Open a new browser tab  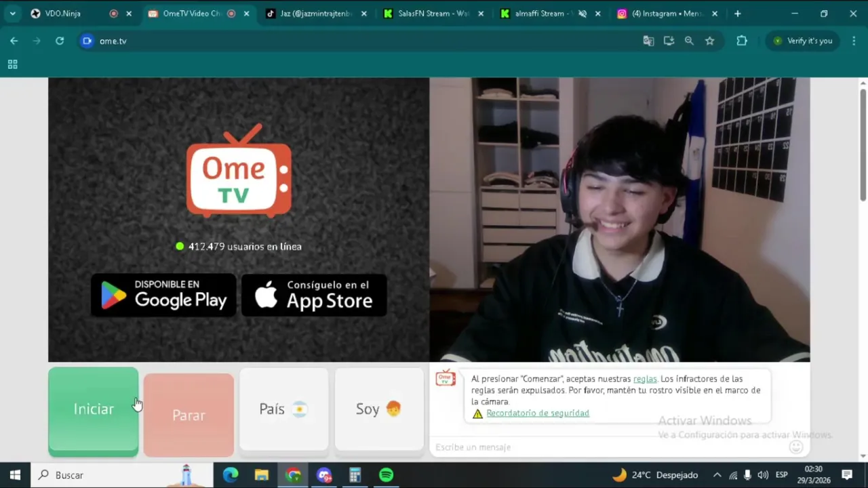click(x=738, y=14)
